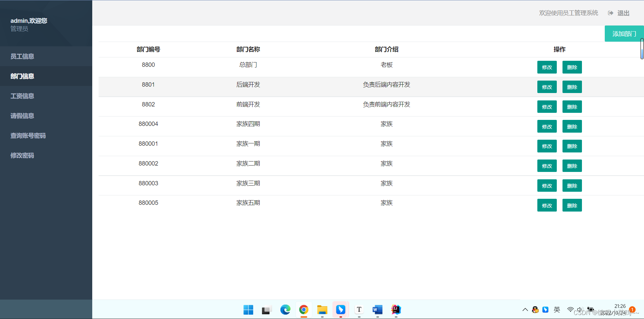This screenshot has height=319, width=644.
Task: Click 删除 for department 8800
Action: (572, 67)
